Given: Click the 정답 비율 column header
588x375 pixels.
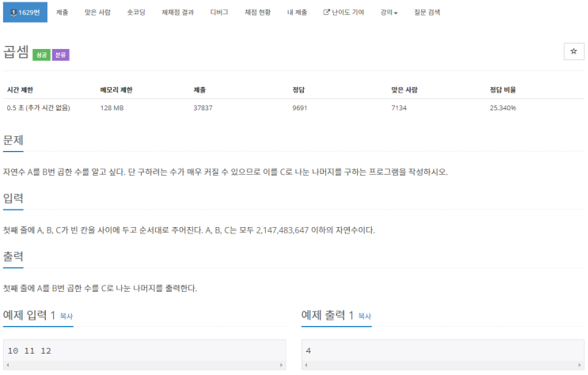Looking at the screenshot, I should coord(503,89).
